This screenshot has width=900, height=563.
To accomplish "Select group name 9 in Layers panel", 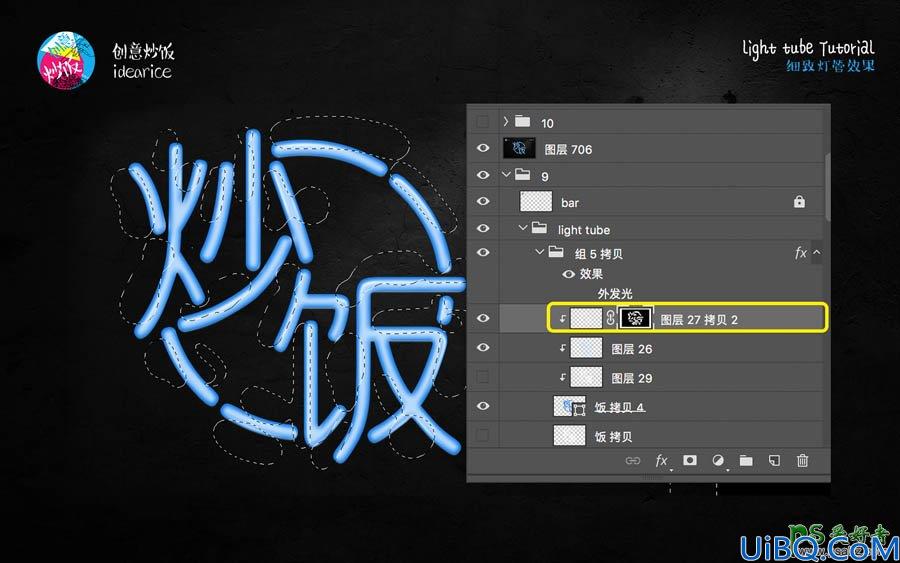I will click(544, 176).
